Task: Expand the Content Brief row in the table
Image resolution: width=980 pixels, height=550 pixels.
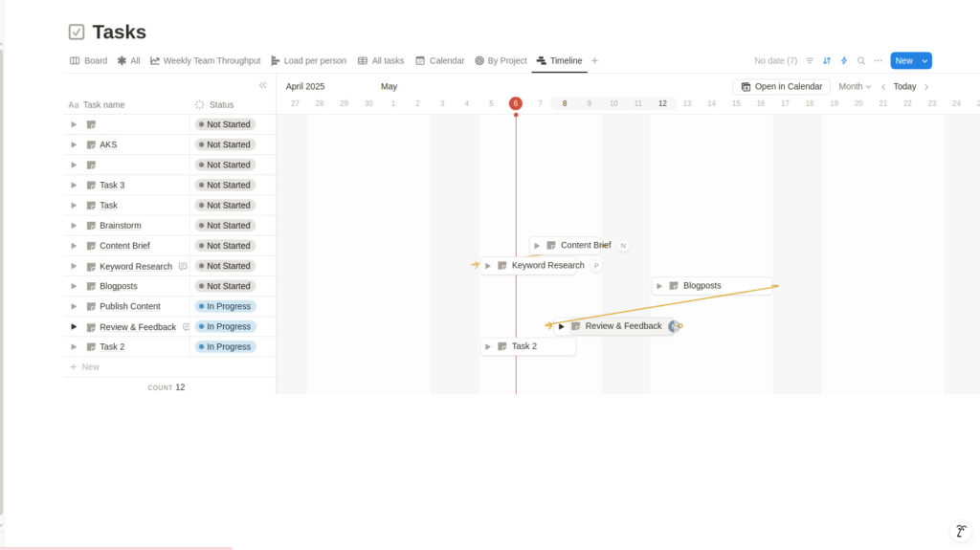Action: click(74, 246)
